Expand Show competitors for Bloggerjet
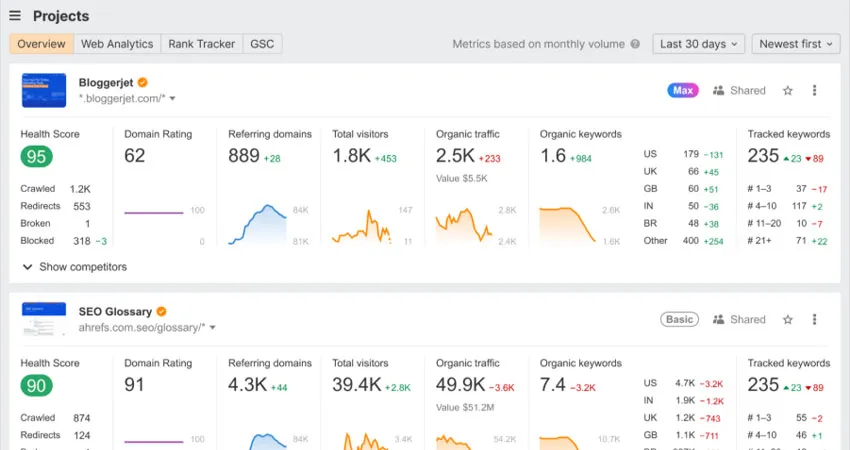 click(74, 267)
